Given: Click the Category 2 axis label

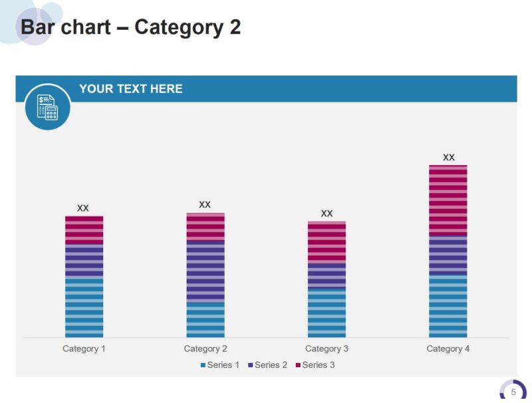Looking at the screenshot, I should click(205, 348).
